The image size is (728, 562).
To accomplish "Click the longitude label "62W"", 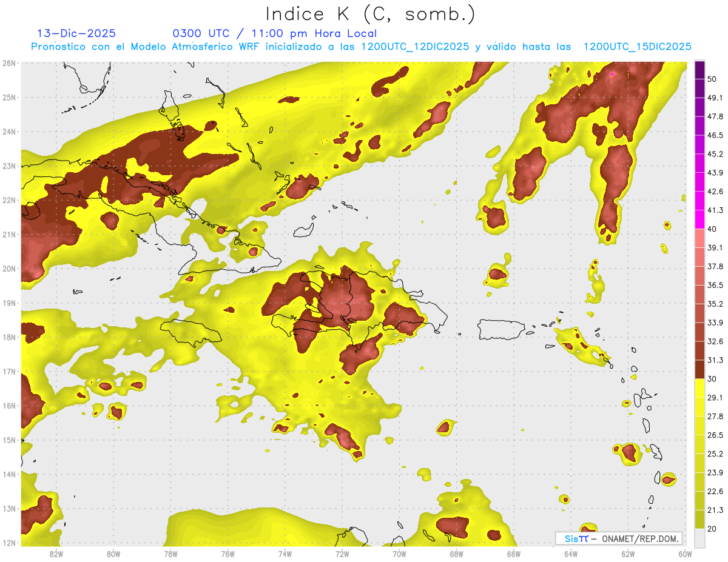I will 628,554.
